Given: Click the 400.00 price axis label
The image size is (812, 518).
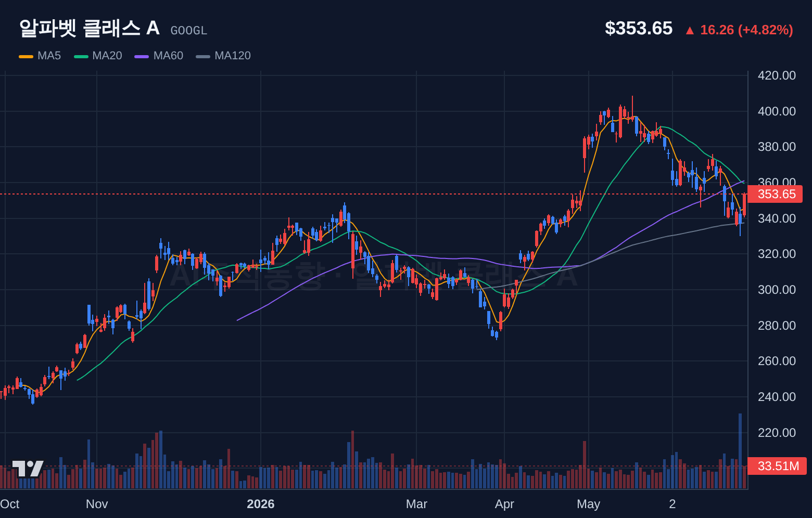Looking at the screenshot, I should (x=777, y=111).
